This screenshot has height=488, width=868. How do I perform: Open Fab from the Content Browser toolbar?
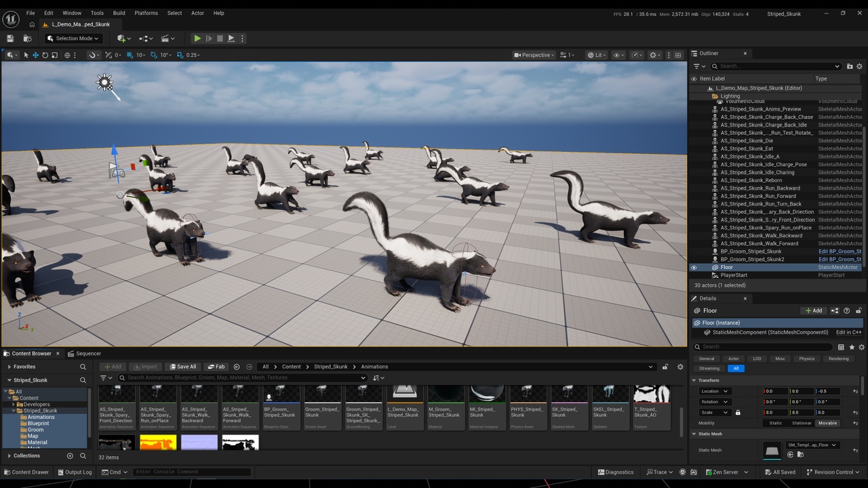tap(216, 367)
